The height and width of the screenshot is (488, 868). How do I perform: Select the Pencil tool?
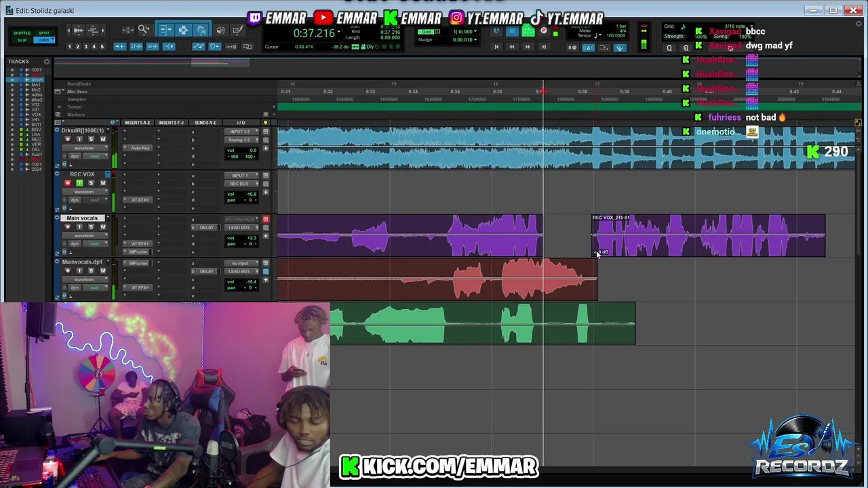(x=238, y=30)
